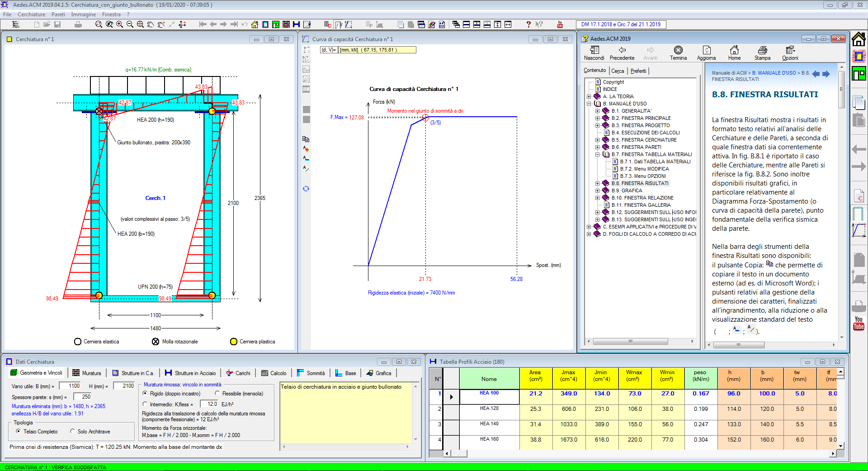The width and height of the screenshot is (868, 471).
Task: Expand the B.9. GRAFICA tree node
Action: (598, 190)
